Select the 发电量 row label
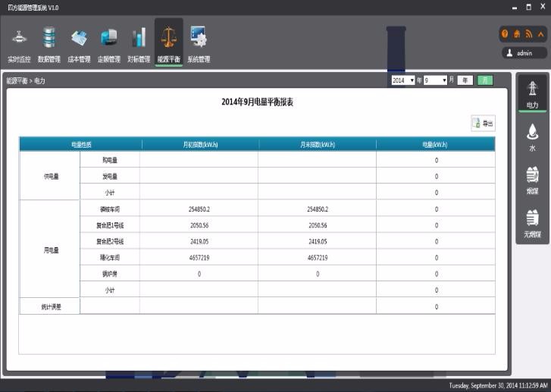Viewport: 551px width, 392px height. coord(110,176)
